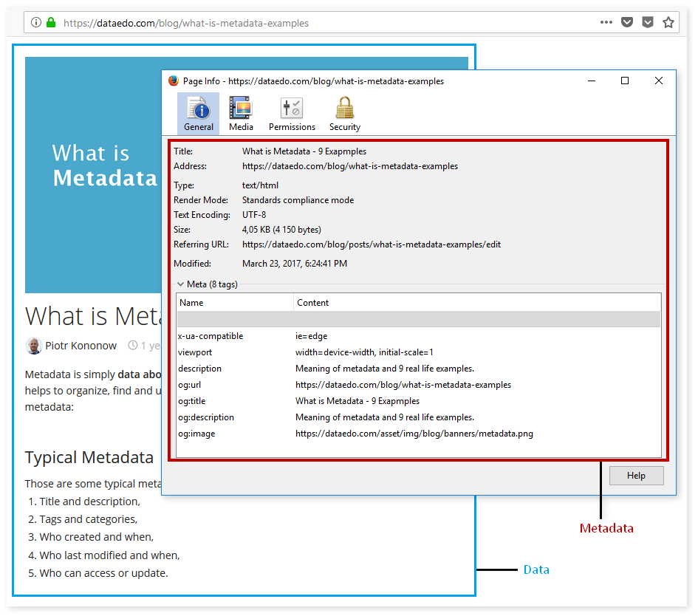This screenshot has height=616, width=698.
Task: Select the General tab
Action: point(199,114)
